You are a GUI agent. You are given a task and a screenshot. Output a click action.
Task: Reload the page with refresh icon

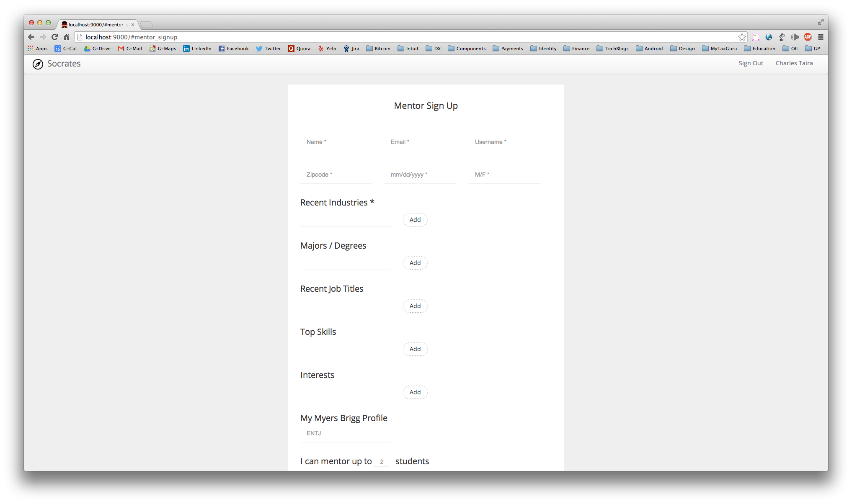[54, 37]
